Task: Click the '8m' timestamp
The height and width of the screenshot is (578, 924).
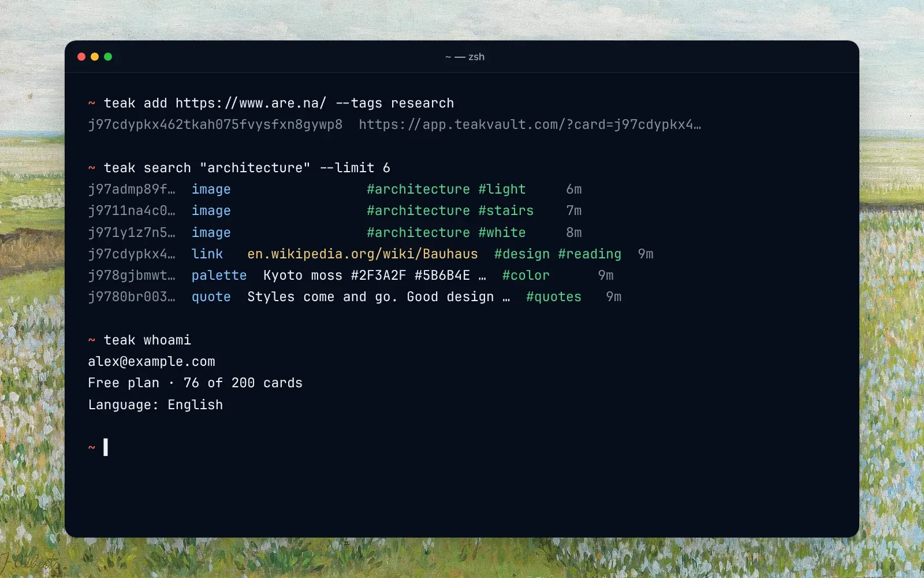Action: click(574, 232)
